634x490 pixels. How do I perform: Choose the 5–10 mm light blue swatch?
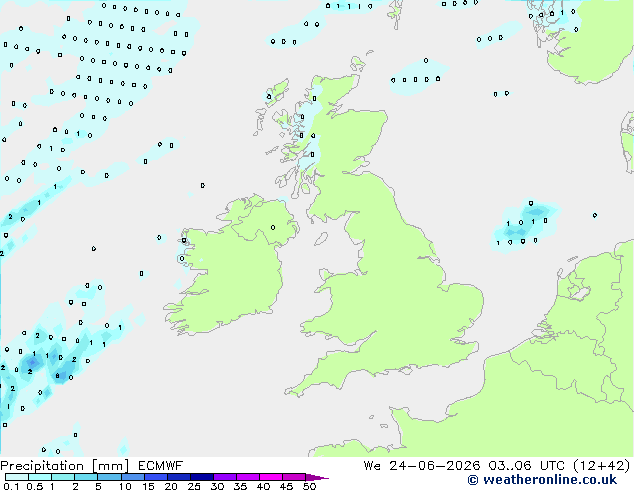[x=109, y=477]
